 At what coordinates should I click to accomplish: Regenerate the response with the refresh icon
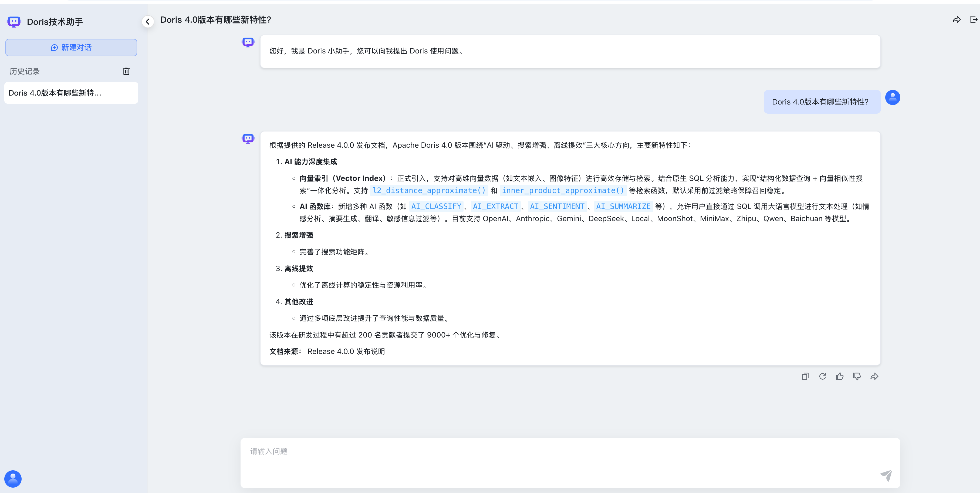click(x=823, y=376)
